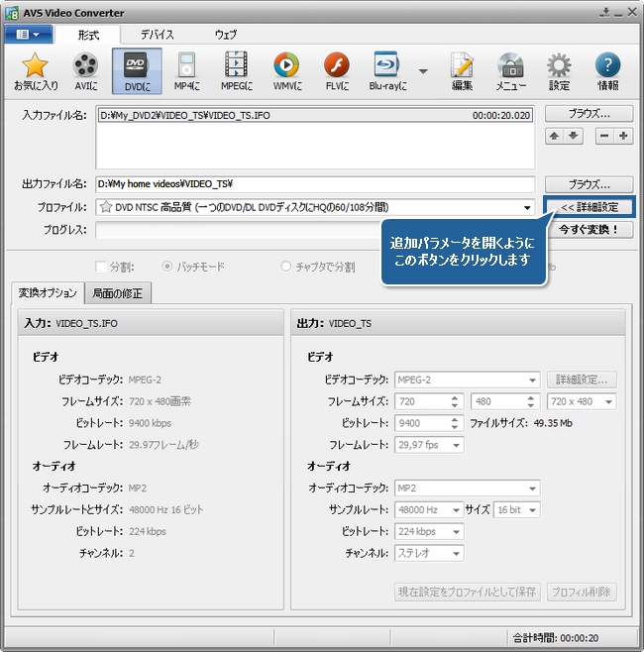Toggle the profile favorite star

click(106, 207)
